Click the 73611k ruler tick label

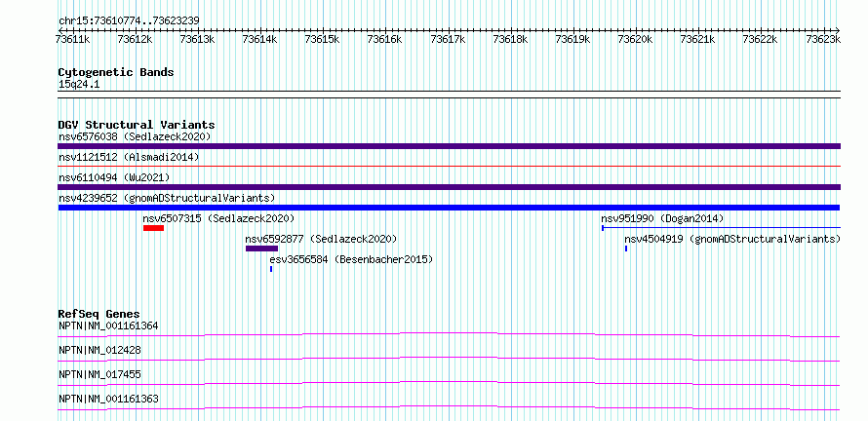coord(73,39)
